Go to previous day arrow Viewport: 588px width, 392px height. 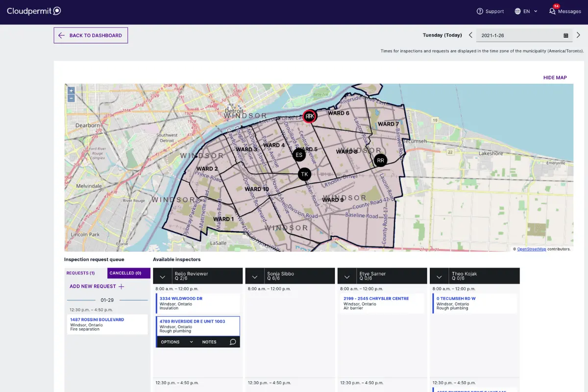[x=470, y=35]
